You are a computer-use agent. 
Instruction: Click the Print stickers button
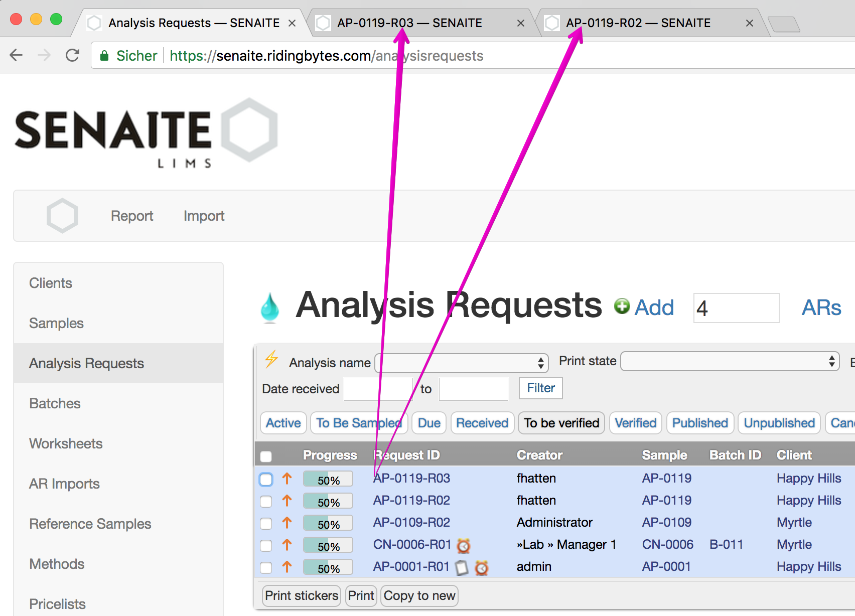click(x=301, y=595)
